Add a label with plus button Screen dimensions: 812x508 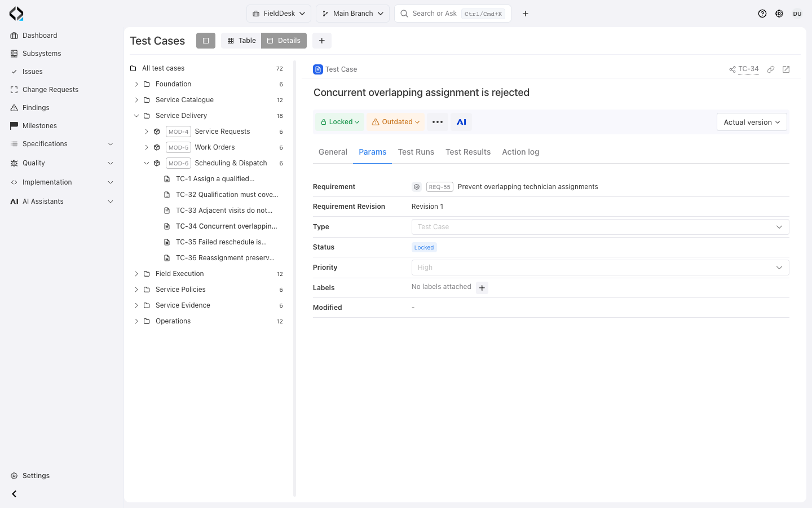coord(482,288)
